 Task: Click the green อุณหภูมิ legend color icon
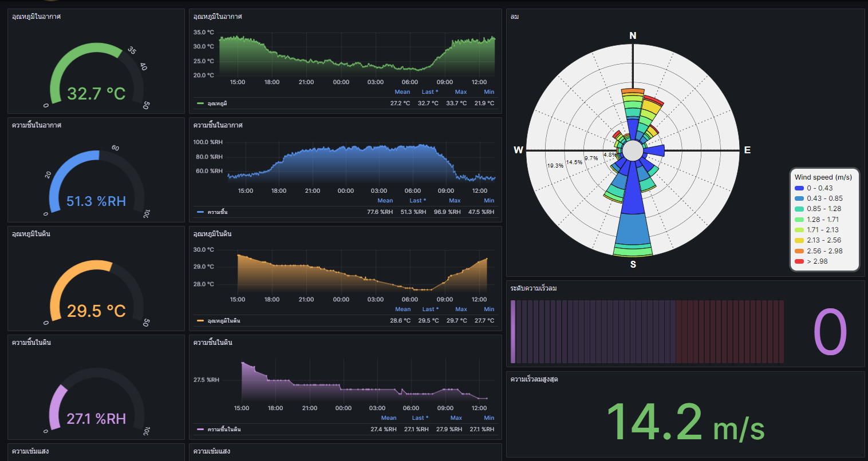[x=200, y=104]
